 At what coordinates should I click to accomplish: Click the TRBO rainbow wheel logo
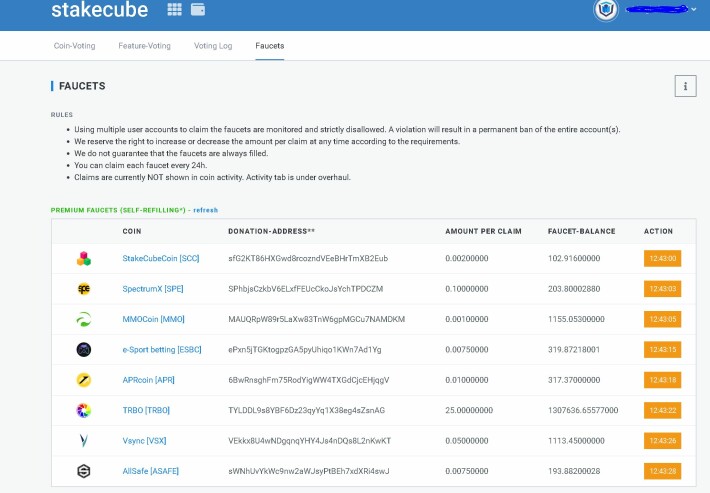pos(84,410)
